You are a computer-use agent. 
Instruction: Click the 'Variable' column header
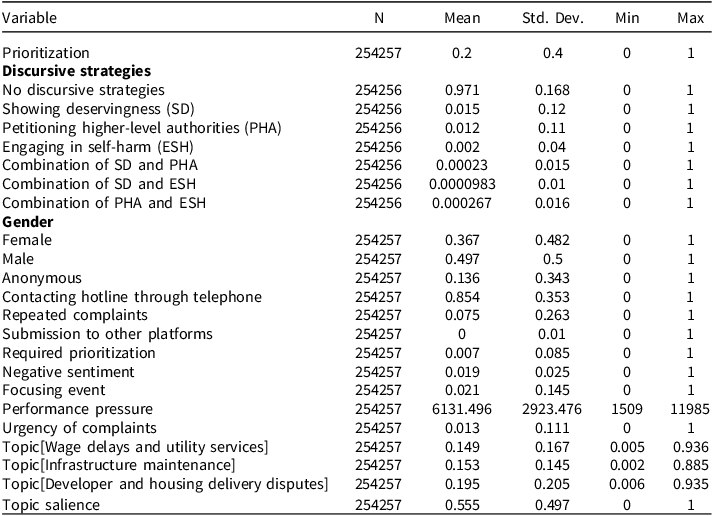(x=30, y=18)
